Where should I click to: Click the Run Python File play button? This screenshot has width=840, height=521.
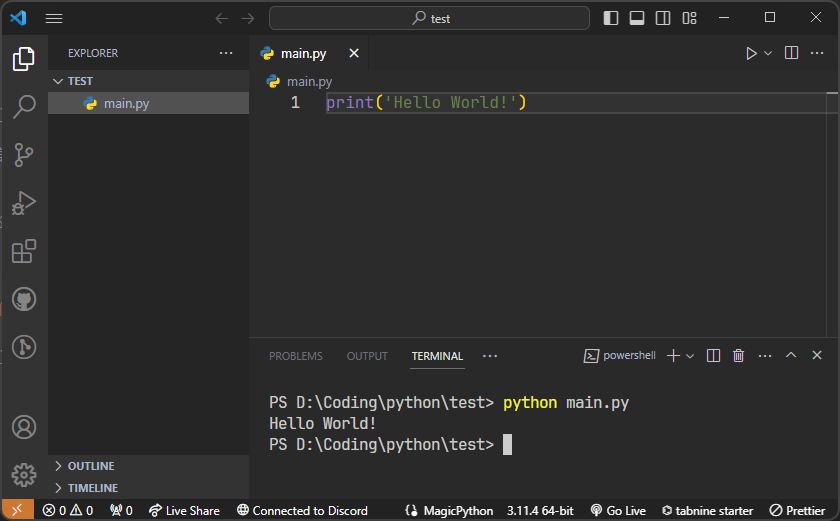(x=751, y=53)
